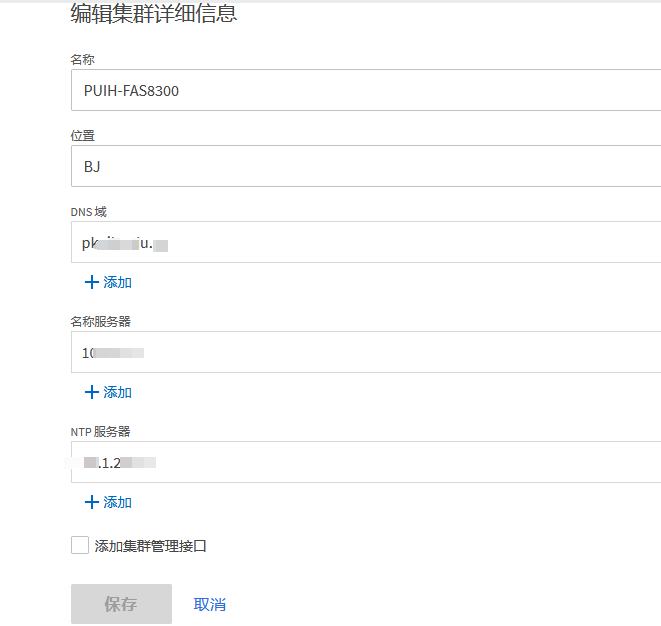Click the NTP 服务器 label
This screenshot has height=626, width=661.
coord(100,432)
